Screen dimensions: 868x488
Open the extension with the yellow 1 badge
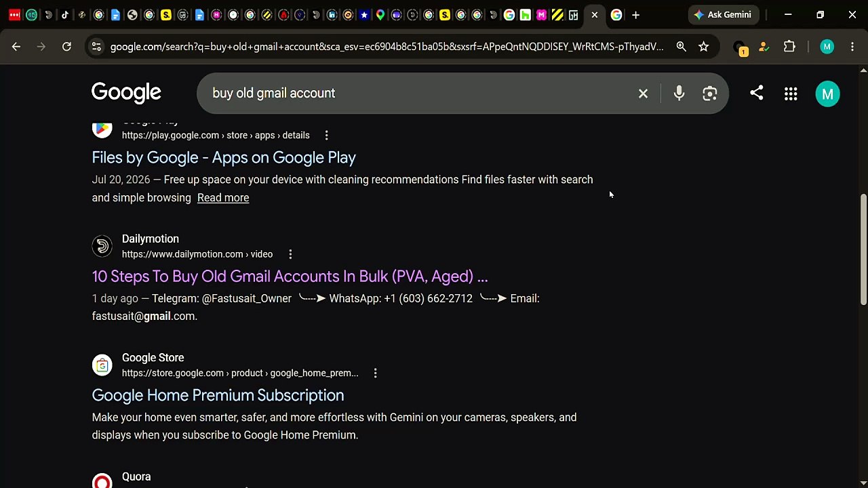pyautogui.click(x=741, y=47)
